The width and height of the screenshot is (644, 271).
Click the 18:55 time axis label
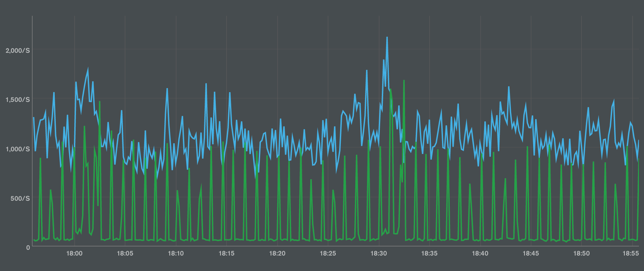click(x=631, y=254)
